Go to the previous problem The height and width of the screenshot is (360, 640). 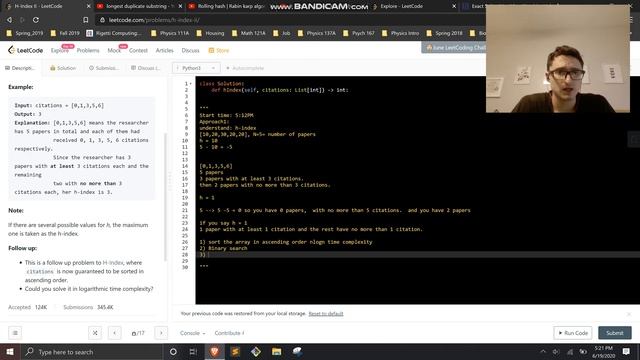tap(115, 333)
